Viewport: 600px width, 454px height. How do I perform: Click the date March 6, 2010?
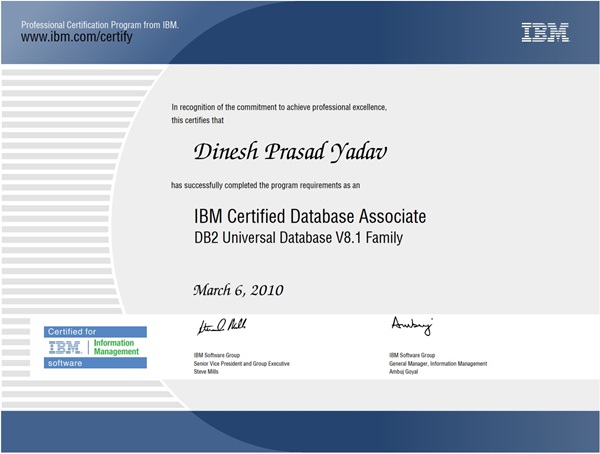239,290
